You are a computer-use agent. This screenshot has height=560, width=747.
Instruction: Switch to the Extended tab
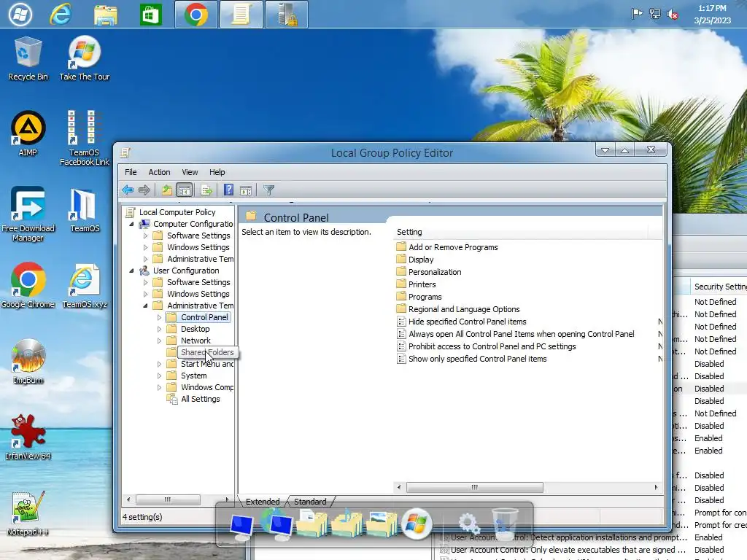pos(263,502)
